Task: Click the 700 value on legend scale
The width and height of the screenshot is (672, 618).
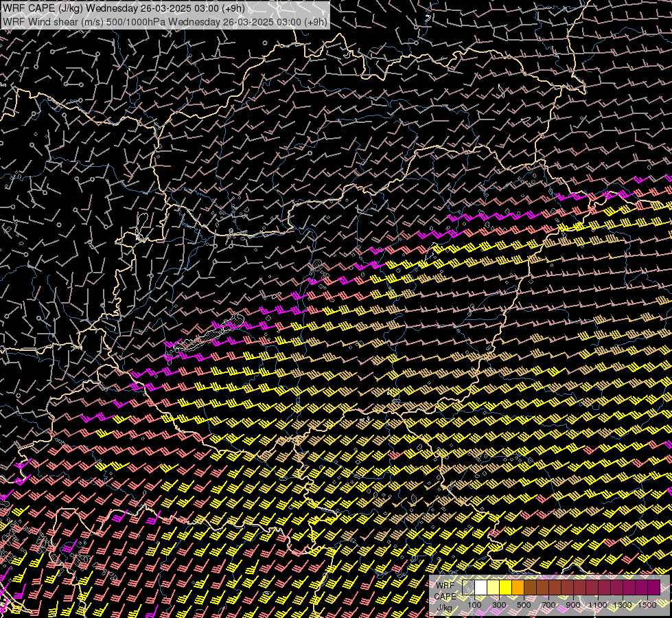Action: 548,605
